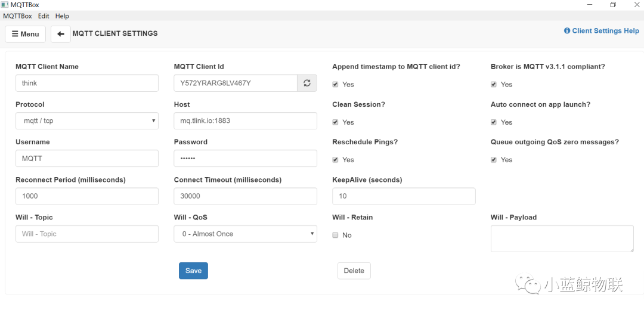Click the KeepAlive seconds field

(404, 196)
